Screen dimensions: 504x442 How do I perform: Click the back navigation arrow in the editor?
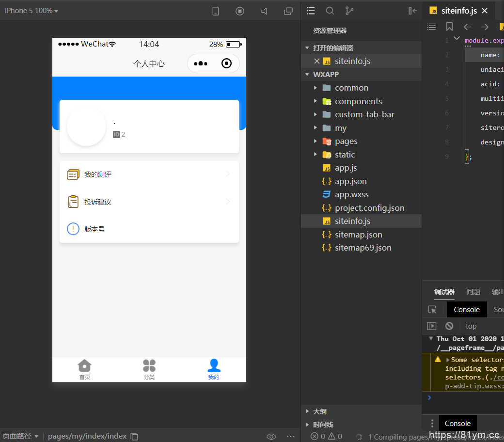pos(467,27)
